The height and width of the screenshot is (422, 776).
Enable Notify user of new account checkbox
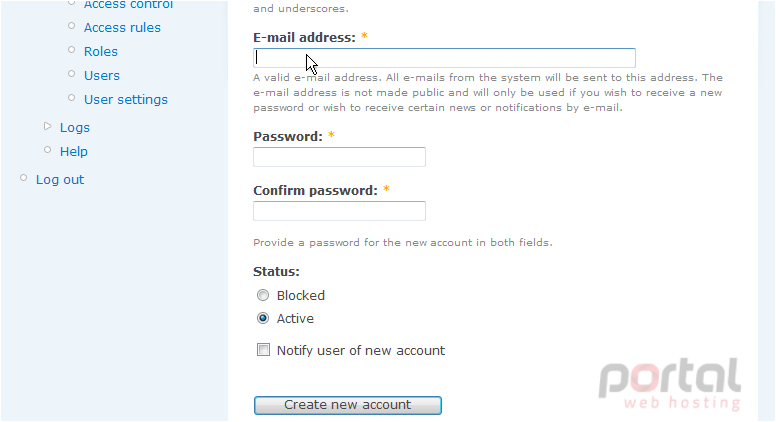point(263,350)
